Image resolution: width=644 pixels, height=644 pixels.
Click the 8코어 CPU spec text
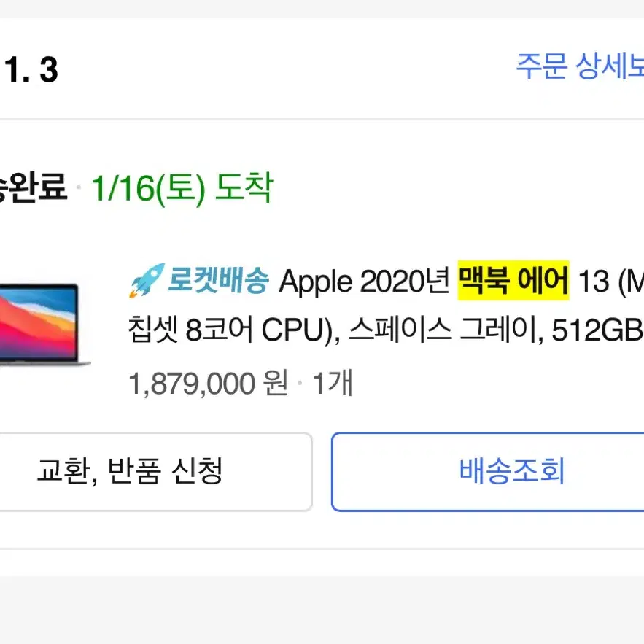coord(260,331)
